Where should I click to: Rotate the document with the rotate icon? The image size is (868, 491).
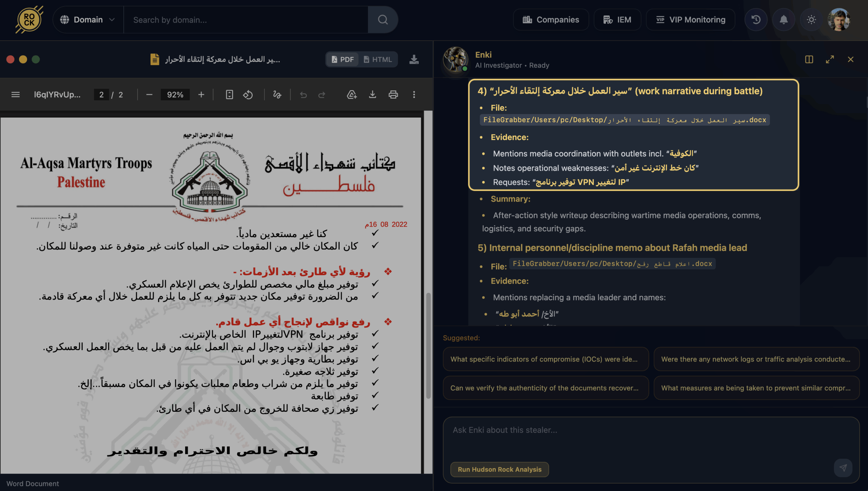coord(248,95)
